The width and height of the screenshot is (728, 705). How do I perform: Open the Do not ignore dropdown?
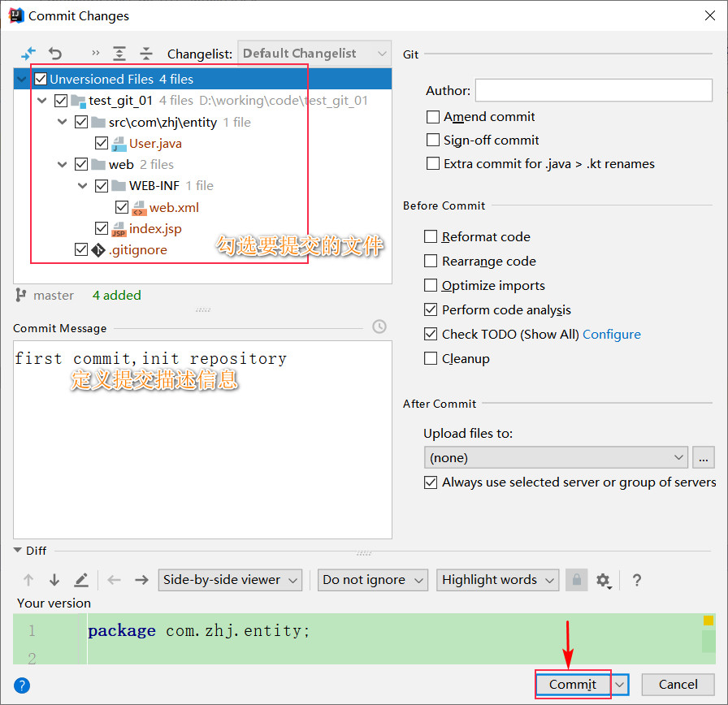pyautogui.click(x=372, y=580)
